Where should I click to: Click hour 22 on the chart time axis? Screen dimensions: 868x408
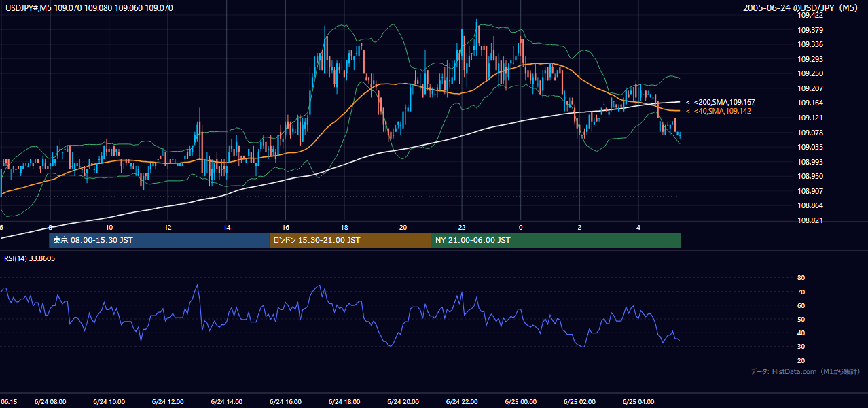462,227
